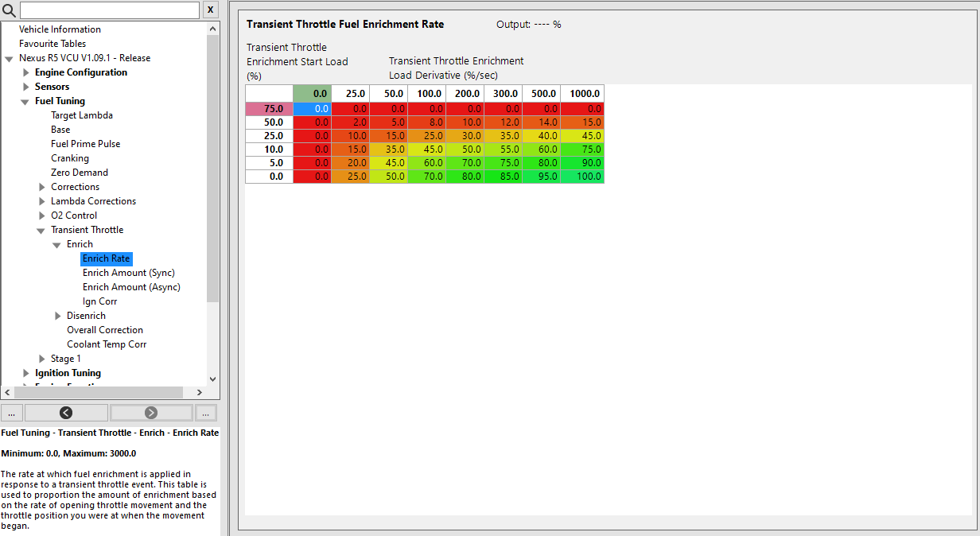Open Ign Corr table
The width and height of the screenshot is (980, 536).
100,301
